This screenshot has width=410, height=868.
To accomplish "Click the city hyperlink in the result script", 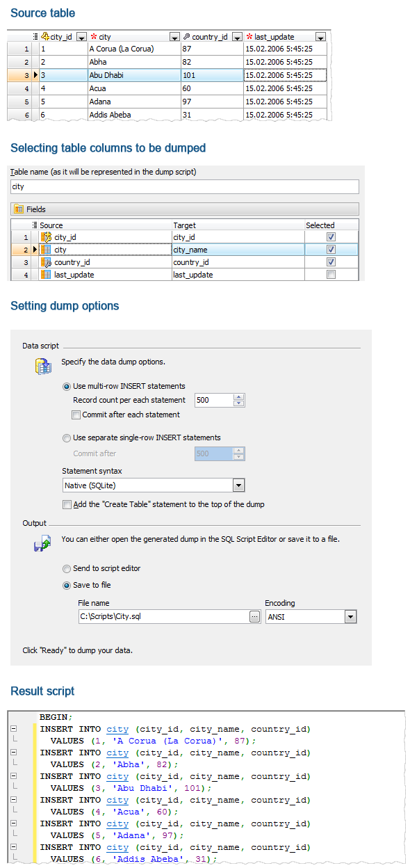I will 117,729.
